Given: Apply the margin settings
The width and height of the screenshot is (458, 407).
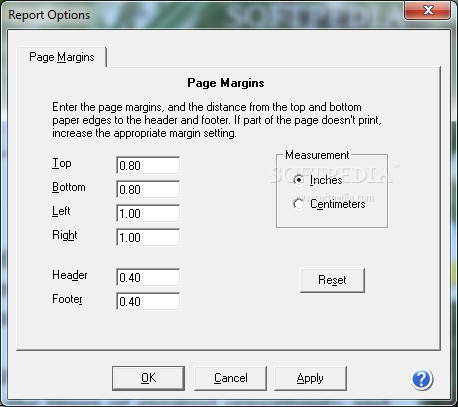Looking at the screenshot, I should click(310, 378).
